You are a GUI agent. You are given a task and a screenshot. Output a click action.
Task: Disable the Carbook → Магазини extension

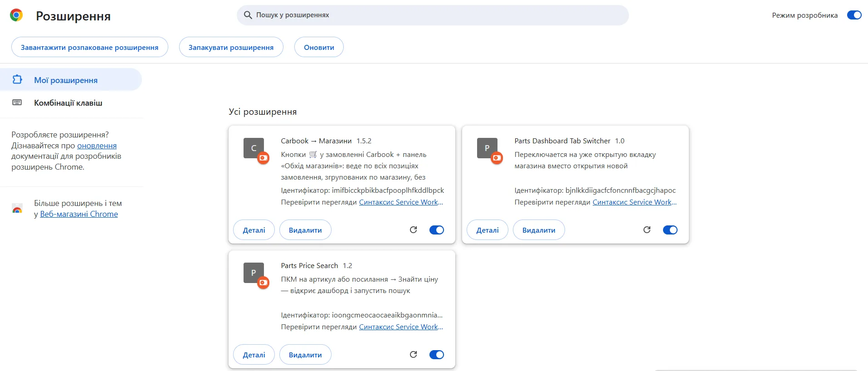pos(437,230)
